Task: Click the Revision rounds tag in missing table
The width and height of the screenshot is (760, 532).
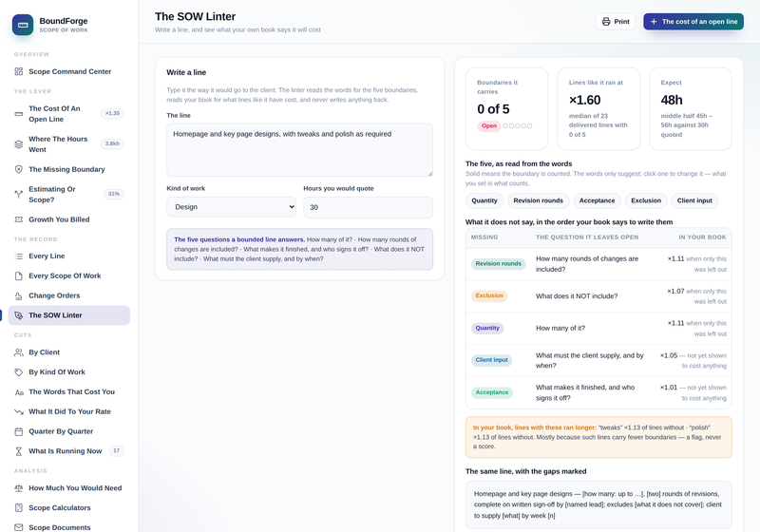Action: 498,264
